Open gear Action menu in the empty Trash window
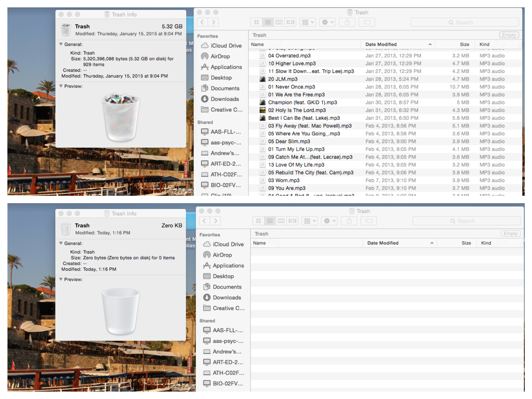The image size is (532, 399). click(x=329, y=221)
